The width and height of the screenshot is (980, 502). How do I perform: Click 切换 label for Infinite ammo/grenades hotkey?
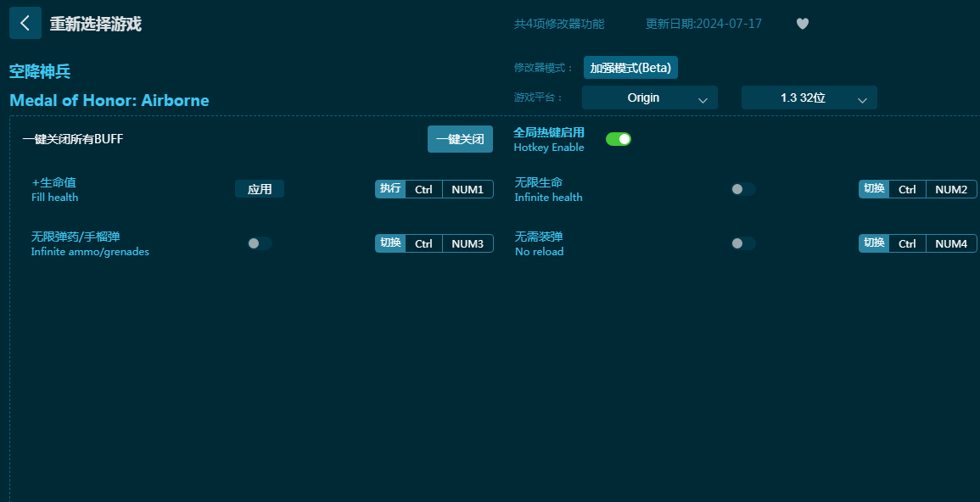[390, 243]
